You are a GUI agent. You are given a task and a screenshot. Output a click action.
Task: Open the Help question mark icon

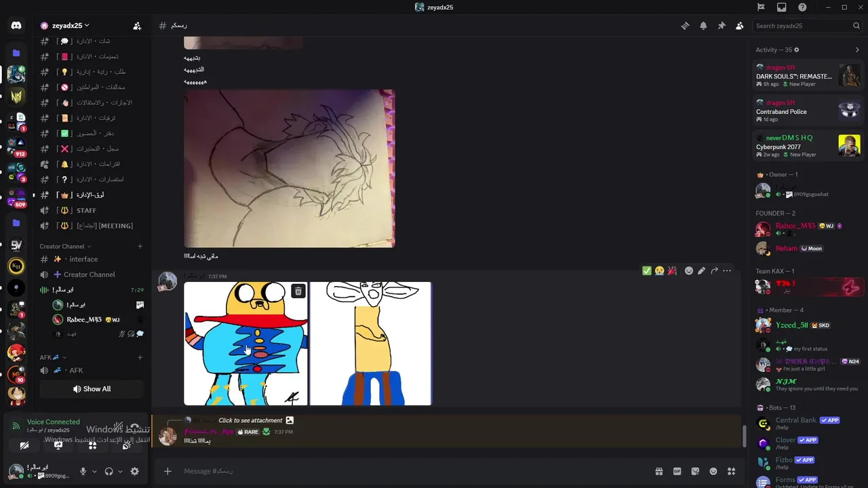tap(802, 7)
